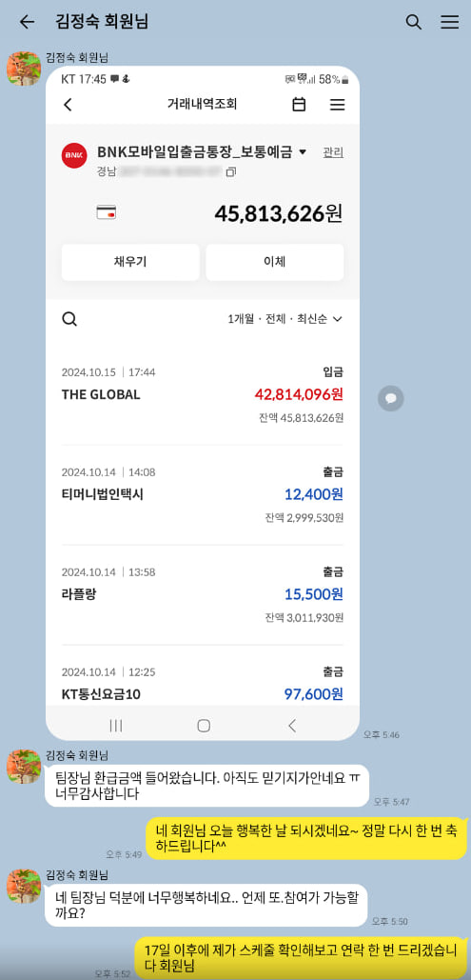The height and width of the screenshot is (980, 471).
Task: Tap the 이체 button
Action: point(275,262)
